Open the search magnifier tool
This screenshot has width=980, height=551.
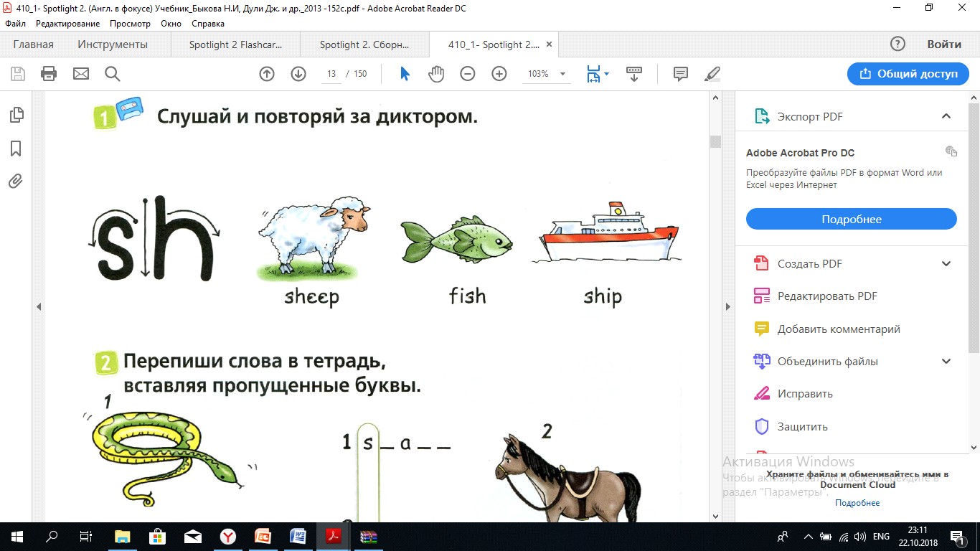tap(112, 74)
